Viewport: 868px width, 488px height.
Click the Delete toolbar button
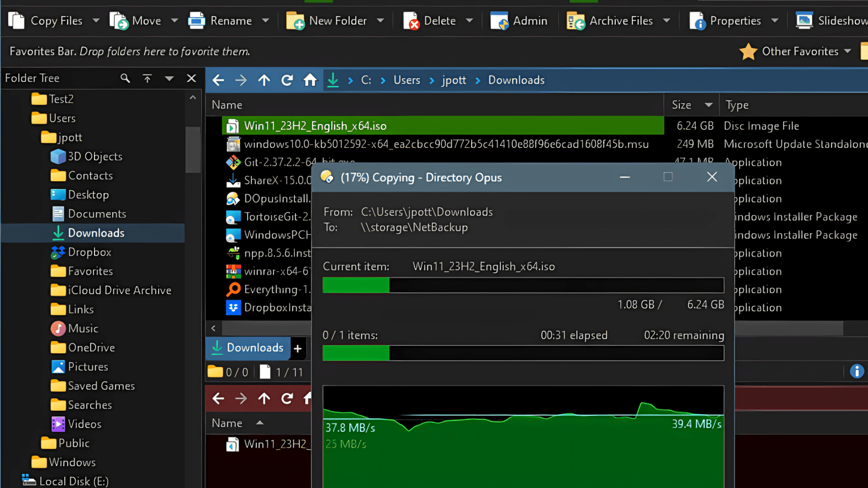click(429, 21)
